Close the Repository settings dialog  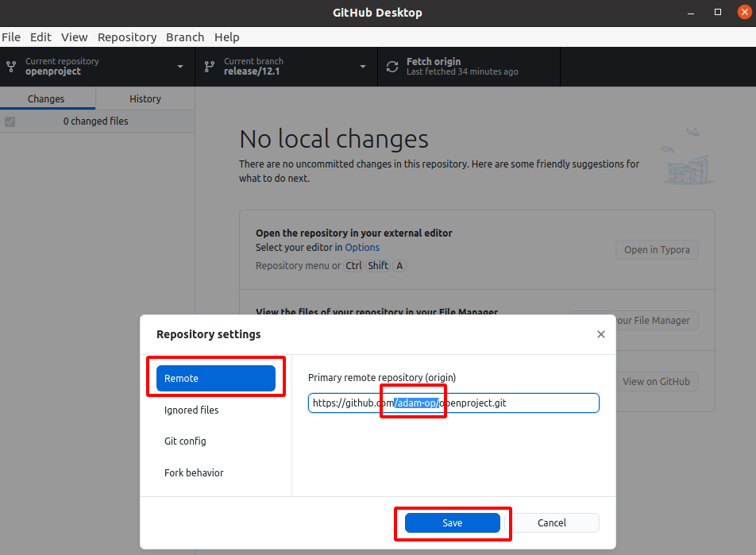tap(601, 334)
